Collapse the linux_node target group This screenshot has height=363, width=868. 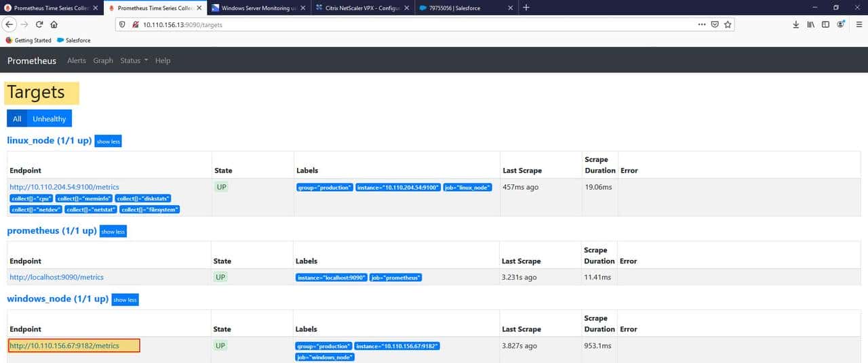point(108,142)
